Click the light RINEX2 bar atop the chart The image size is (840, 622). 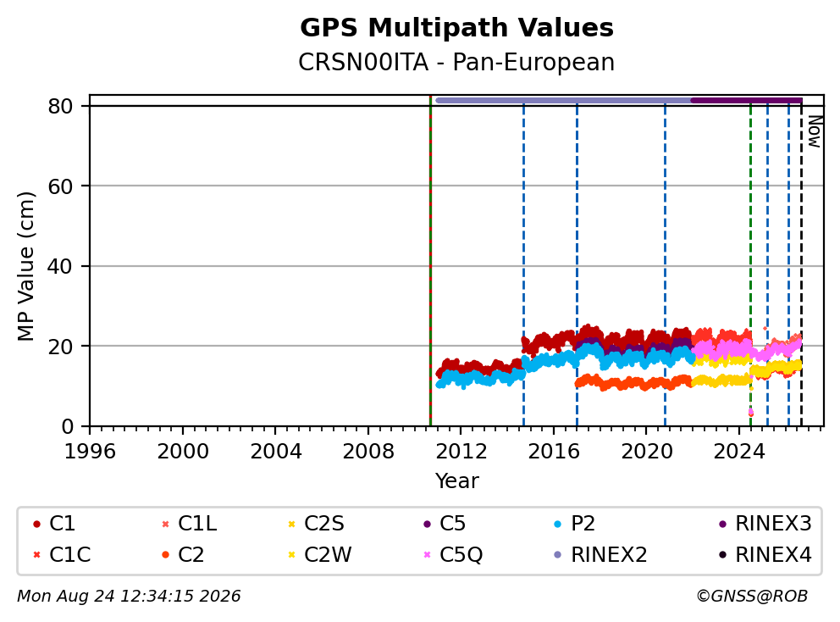click(564, 100)
